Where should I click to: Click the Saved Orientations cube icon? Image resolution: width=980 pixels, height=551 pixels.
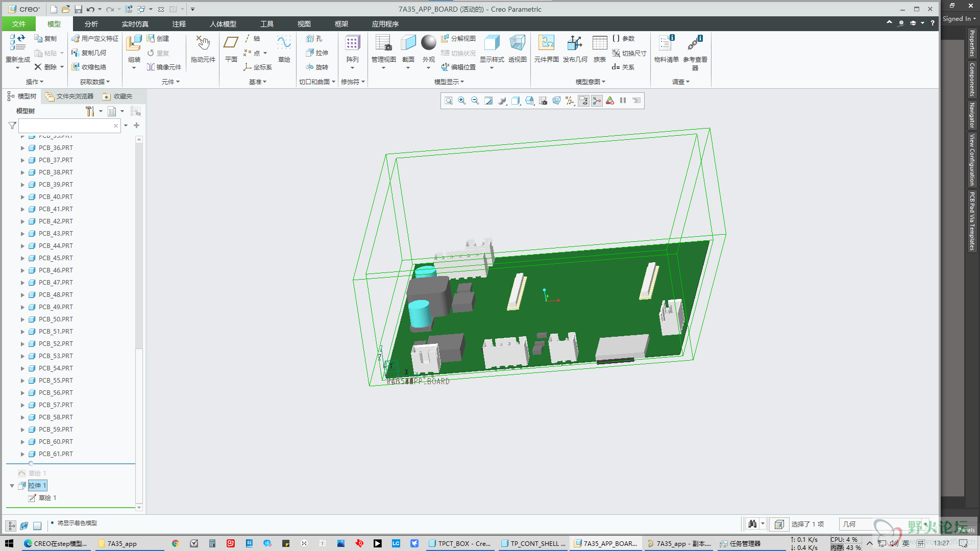click(529, 101)
